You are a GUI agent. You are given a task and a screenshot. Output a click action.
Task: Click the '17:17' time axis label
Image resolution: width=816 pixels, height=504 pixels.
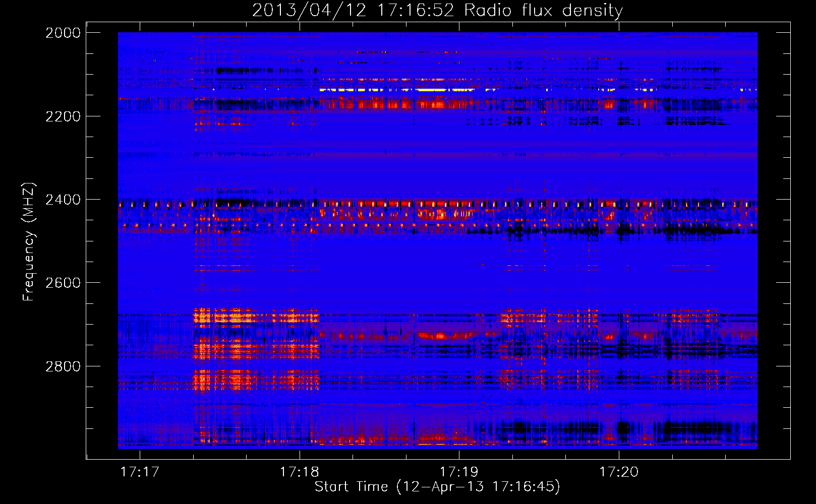click(x=140, y=472)
